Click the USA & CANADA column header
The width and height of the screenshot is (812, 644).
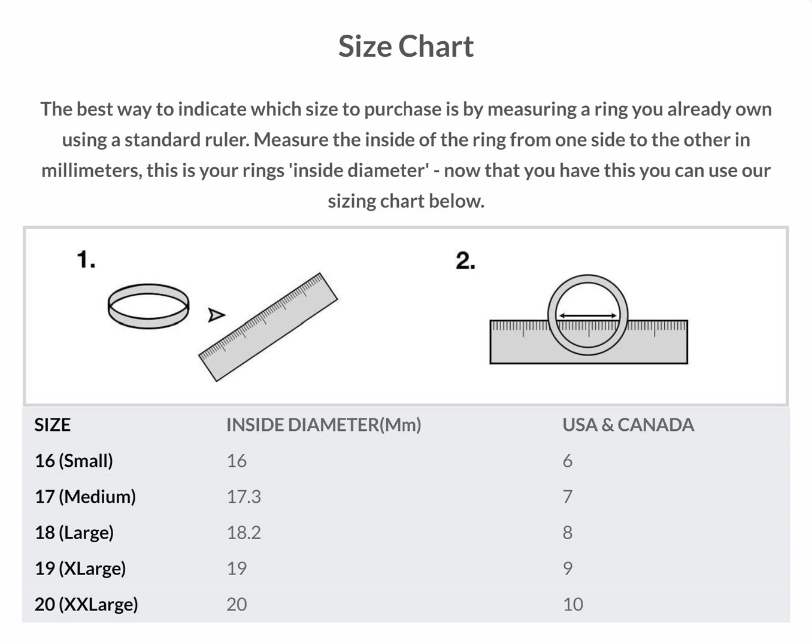(628, 425)
